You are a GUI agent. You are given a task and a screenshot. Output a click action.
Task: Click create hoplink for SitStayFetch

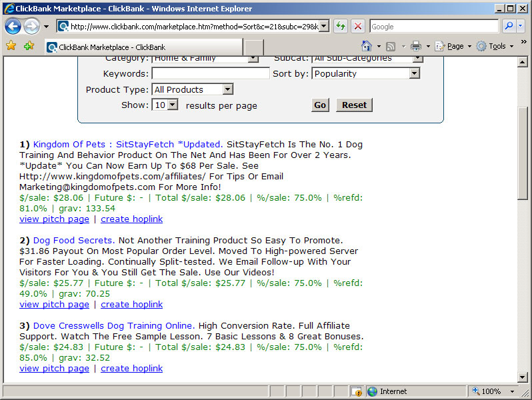(x=131, y=219)
